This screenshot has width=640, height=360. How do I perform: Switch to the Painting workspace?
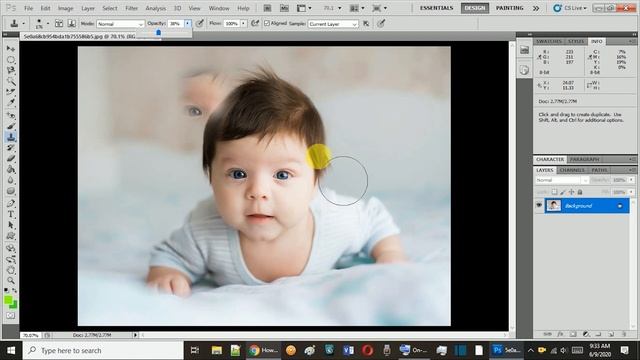[509, 8]
